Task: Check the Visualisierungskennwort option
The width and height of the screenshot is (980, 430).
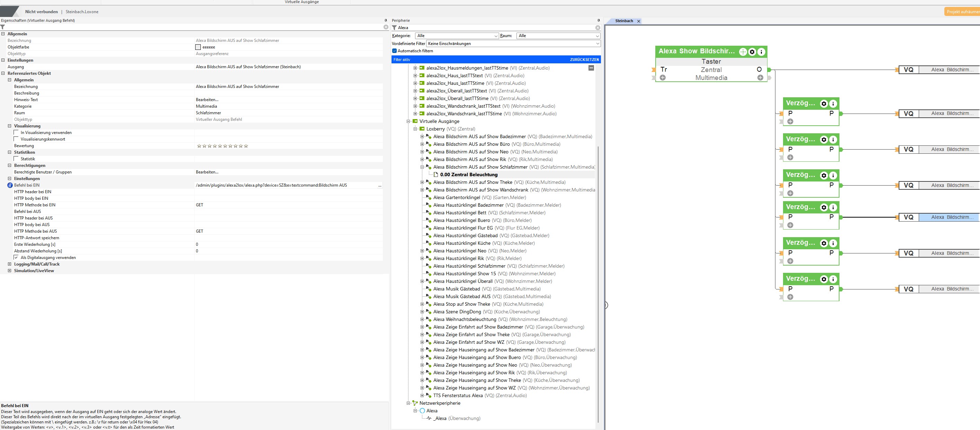Action: click(16, 139)
